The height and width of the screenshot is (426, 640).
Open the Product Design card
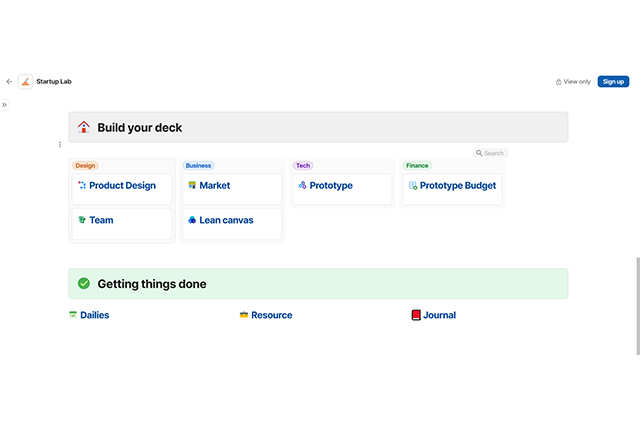pos(122,189)
